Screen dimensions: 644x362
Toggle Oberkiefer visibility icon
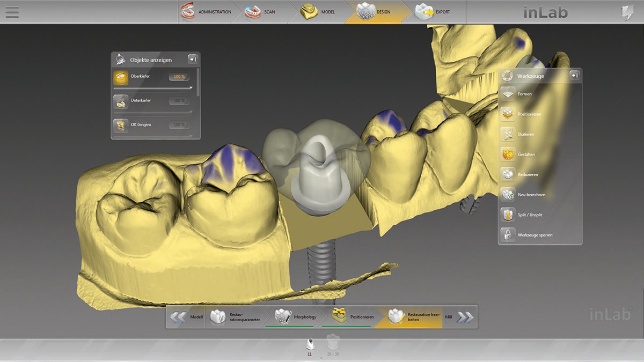pos(121,77)
